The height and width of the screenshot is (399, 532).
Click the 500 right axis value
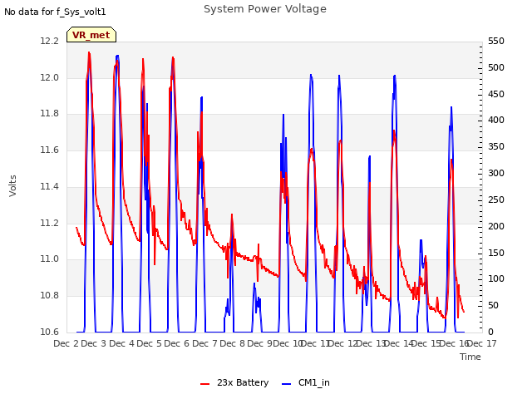point(496,67)
